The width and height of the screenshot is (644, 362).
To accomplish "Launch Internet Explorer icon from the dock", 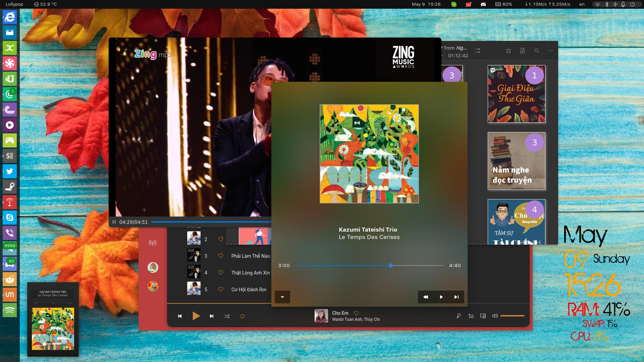I will 10,17.
